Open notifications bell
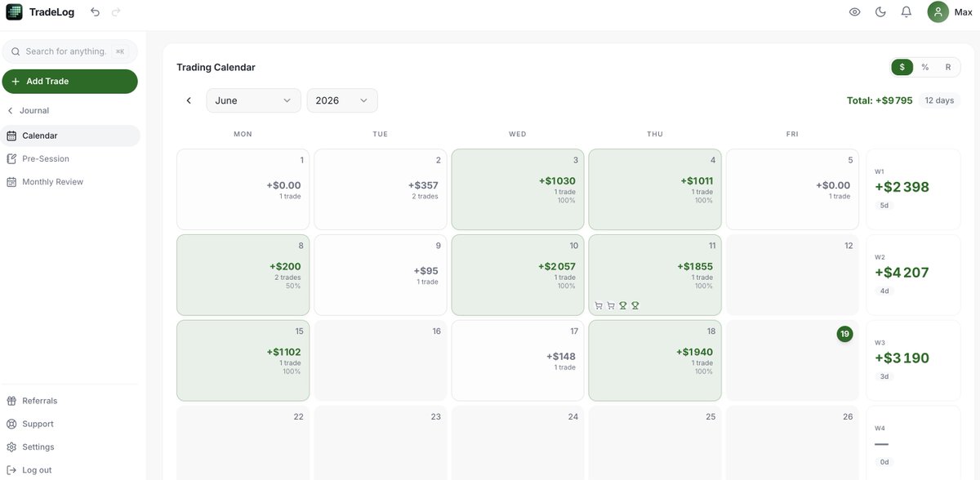 906,12
